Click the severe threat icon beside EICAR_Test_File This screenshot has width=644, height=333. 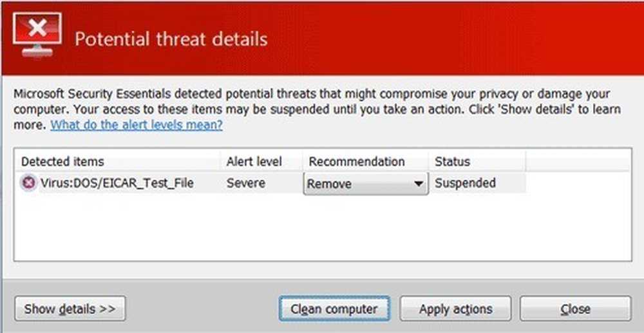point(29,183)
